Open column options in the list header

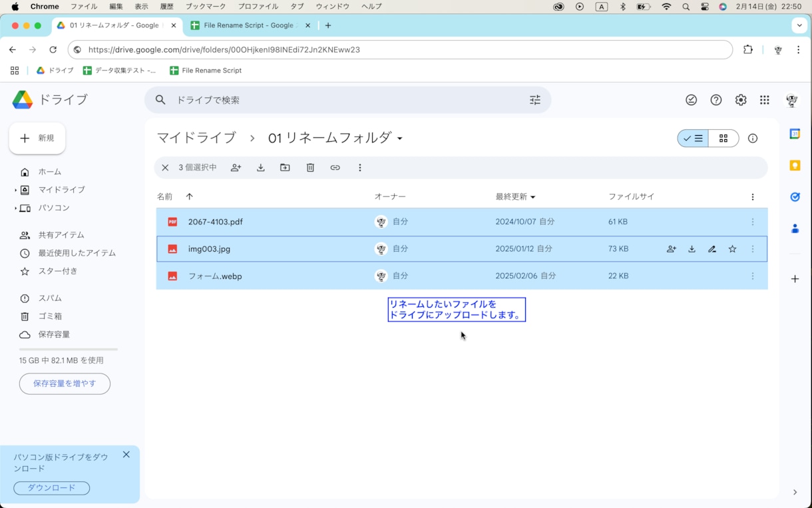(753, 197)
